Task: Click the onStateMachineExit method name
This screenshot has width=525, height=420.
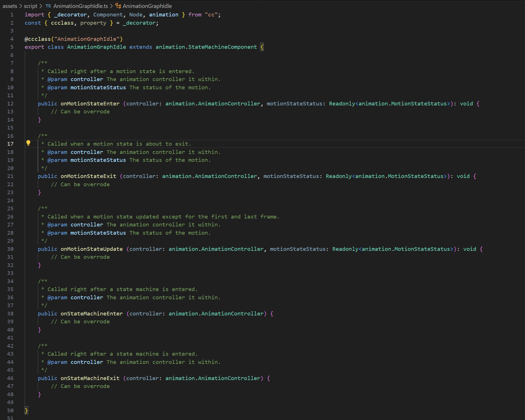Action: coord(90,378)
